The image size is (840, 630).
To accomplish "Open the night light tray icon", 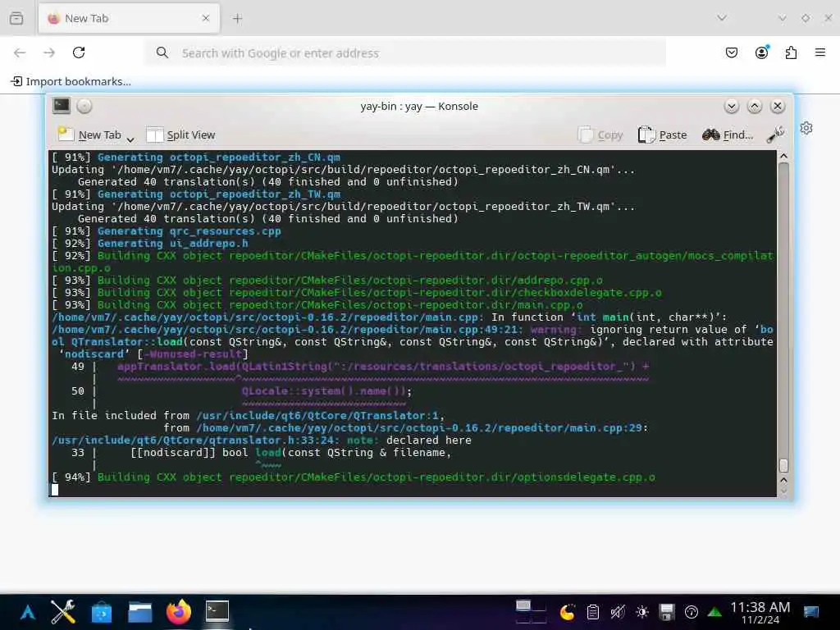I will pyautogui.click(x=567, y=612).
